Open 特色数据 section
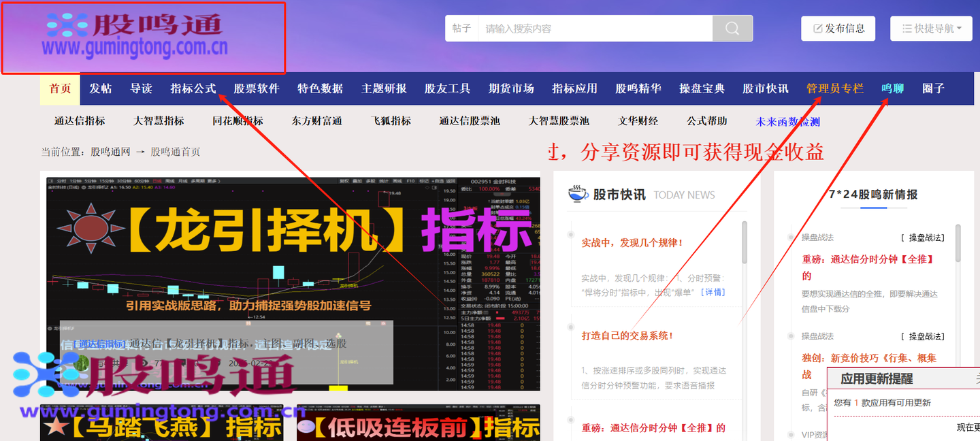The image size is (980, 441). pos(320,88)
